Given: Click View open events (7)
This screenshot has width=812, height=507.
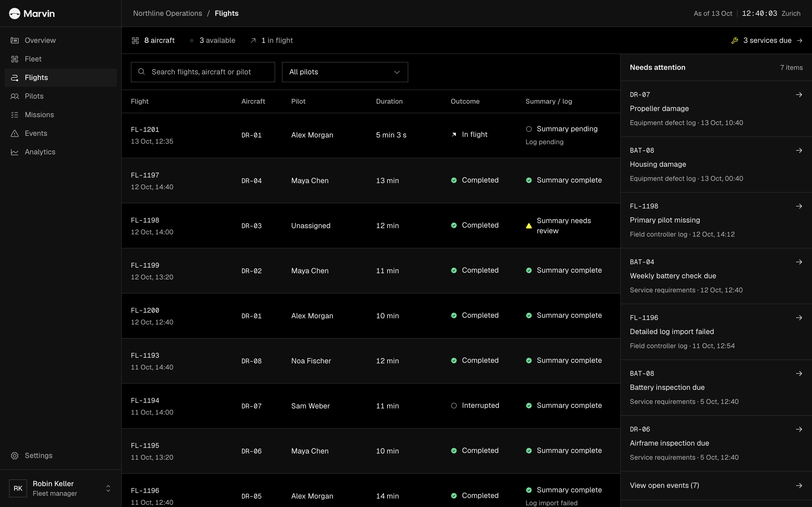Looking at the screenshot, I should click(x=716, y=486).
